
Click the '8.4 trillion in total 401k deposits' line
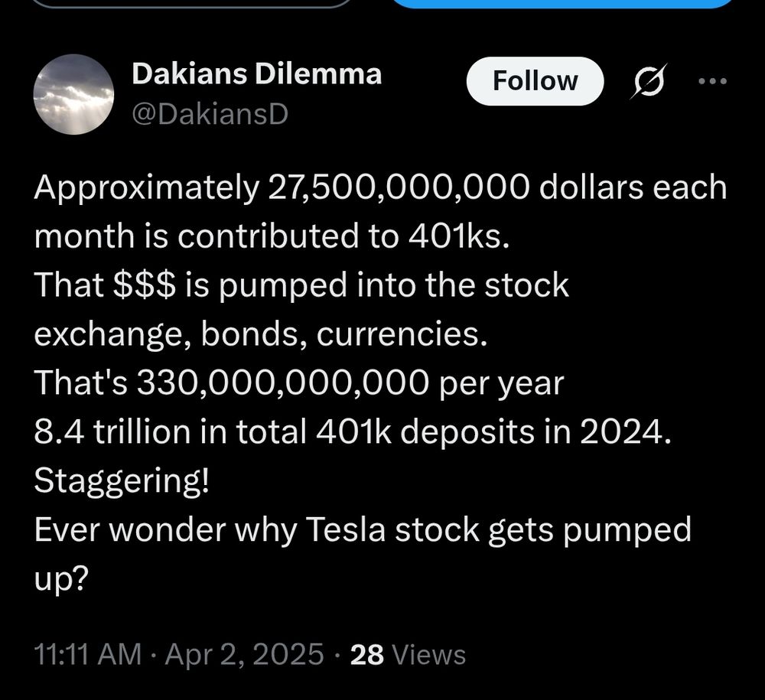point(353,431)
